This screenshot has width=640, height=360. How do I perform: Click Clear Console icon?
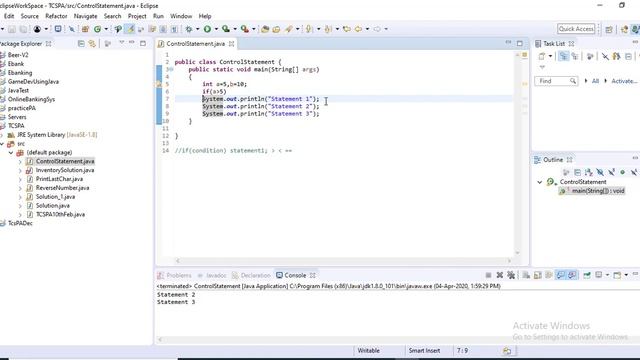[526, 276]
